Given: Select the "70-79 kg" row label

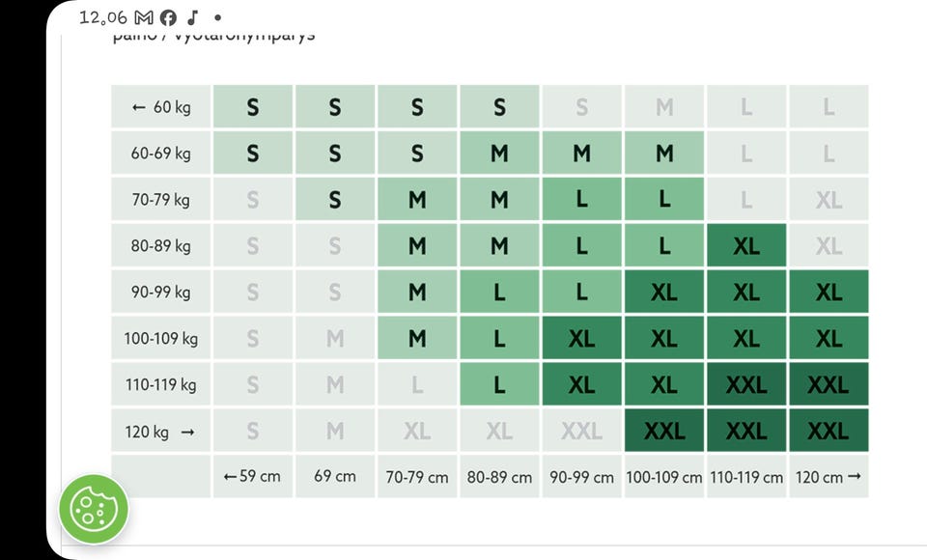Looking at the screenshot, I should tap(161, 200).
